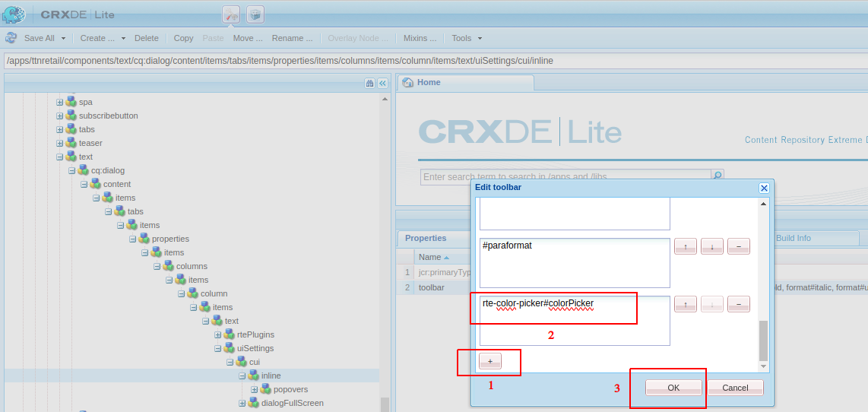Screen dimensions: 868x412
Task: Click Move in the toolbar
Action: (x=248, y=38)
